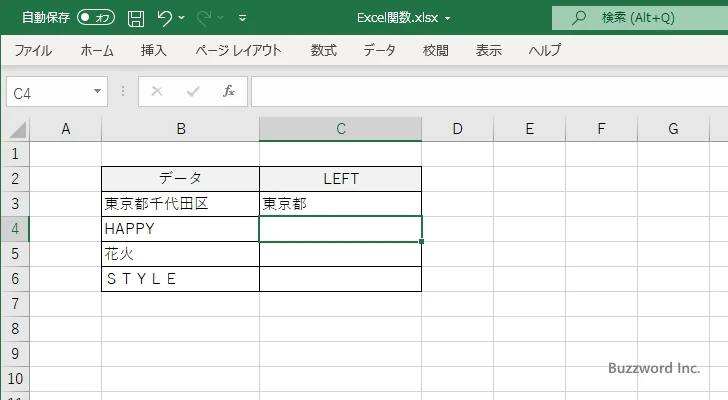
Task: Click the LEFT header cell
Action: point(341,179)
